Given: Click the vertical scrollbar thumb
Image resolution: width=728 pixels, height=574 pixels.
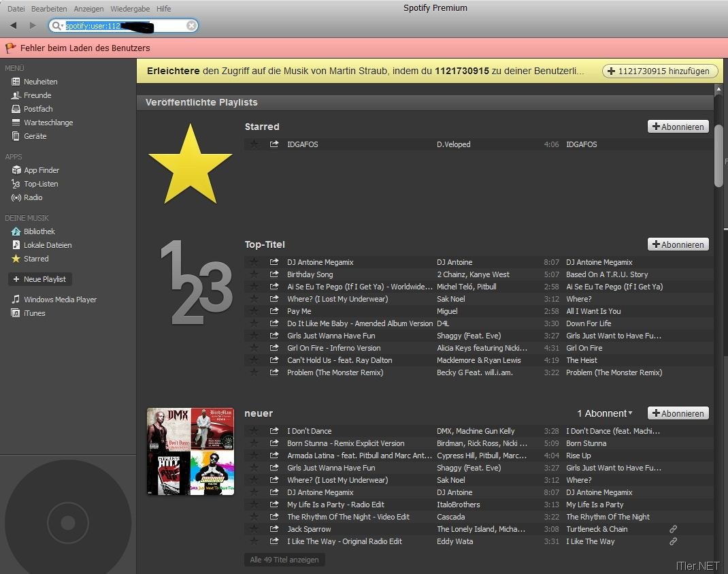Looking at the screenshot, I should click(x=718, y=156).
